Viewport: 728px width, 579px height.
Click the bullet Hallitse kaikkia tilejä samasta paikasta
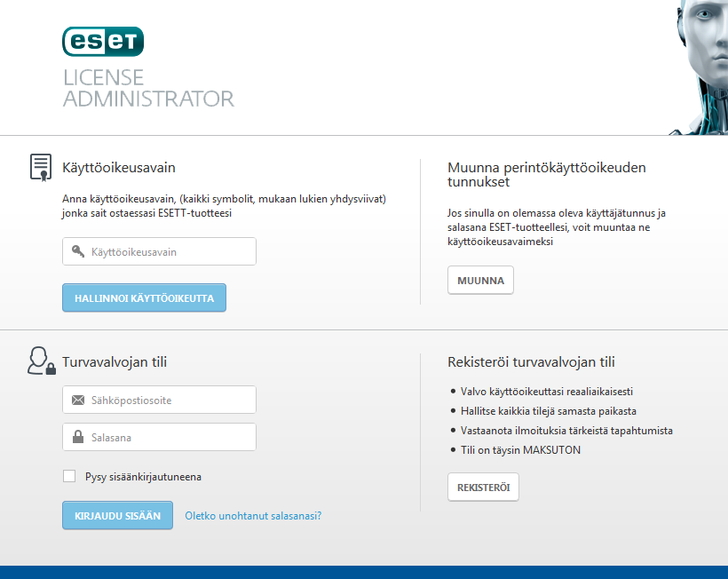[x=549, y=411]
